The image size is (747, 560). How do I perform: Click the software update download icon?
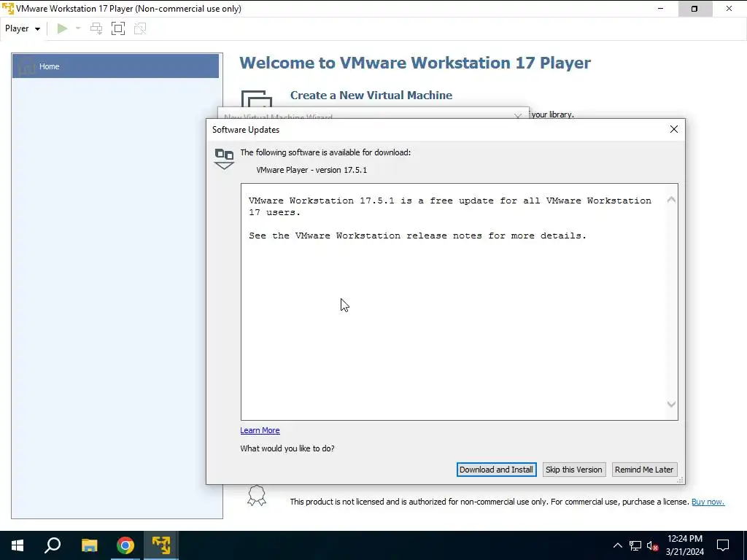click(x=224, y=158)
